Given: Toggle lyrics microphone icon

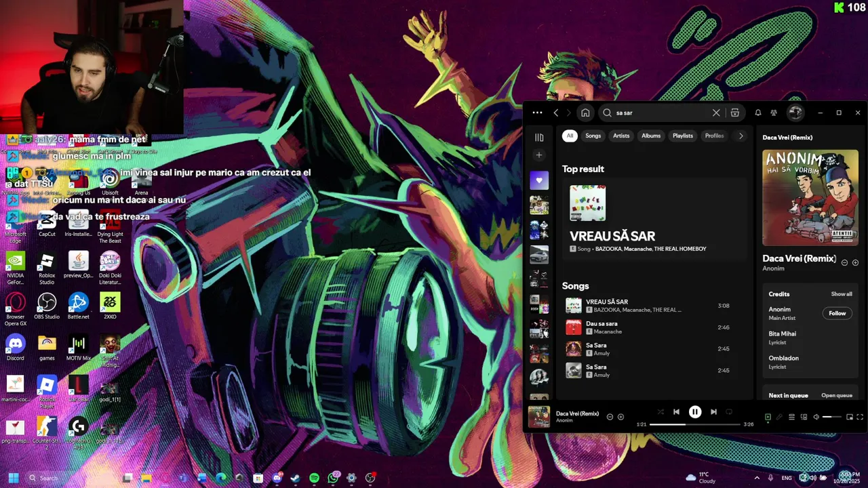Looking at the screenshot, I should pos(779,417).
